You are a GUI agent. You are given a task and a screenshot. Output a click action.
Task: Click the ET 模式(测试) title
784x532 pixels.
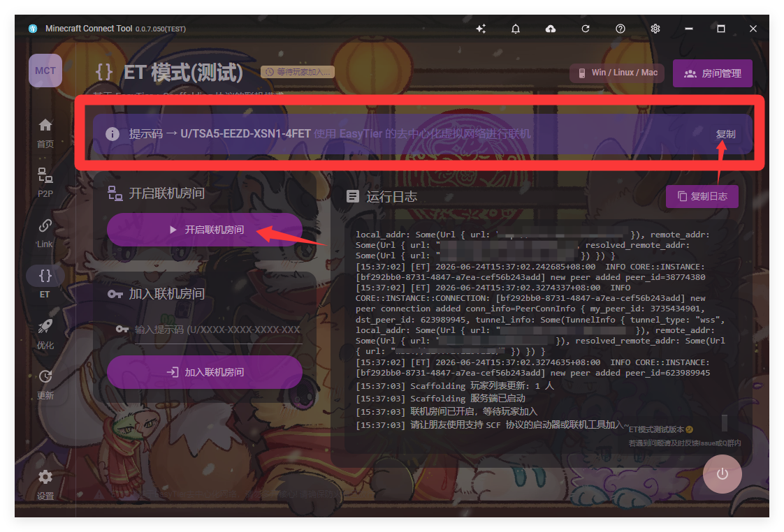click(183, 73)
